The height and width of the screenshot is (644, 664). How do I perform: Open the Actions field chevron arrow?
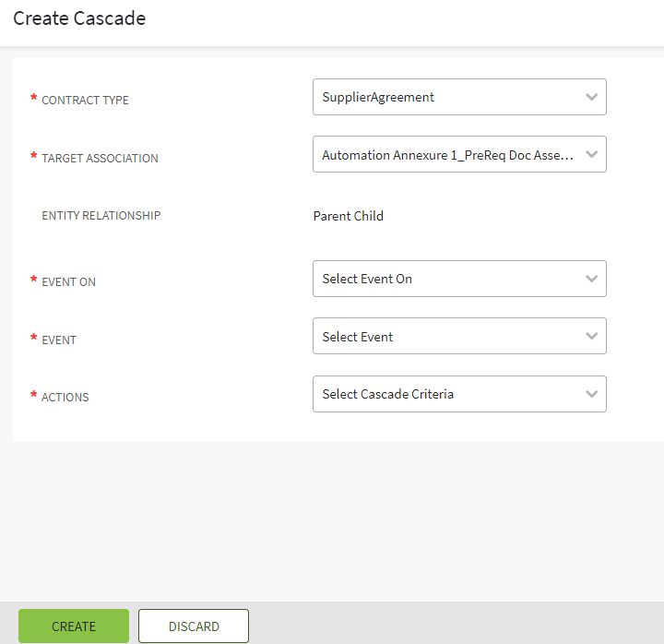click(591, 394)
